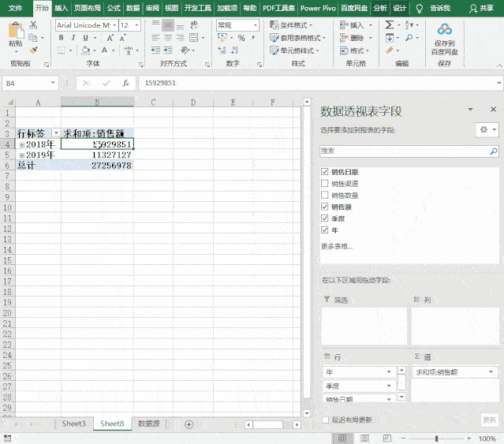504x444 pixels.
Task: Enable the 延迟布局更新 checkbox
Action: tap(325, 420)
